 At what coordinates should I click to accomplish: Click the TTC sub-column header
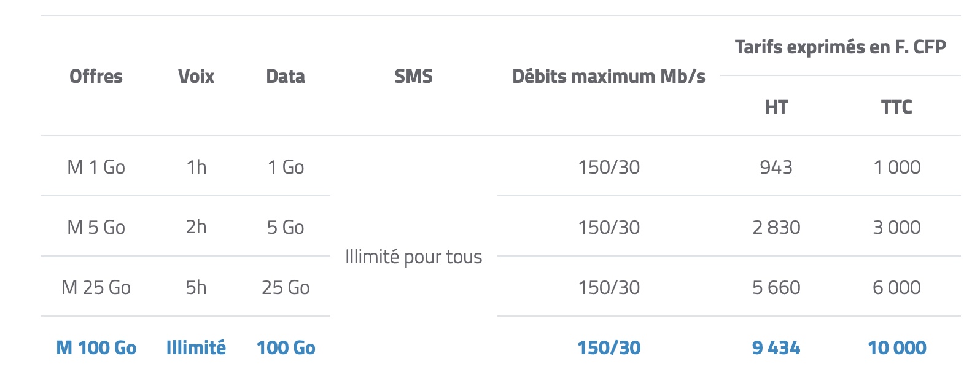[896, 107]
